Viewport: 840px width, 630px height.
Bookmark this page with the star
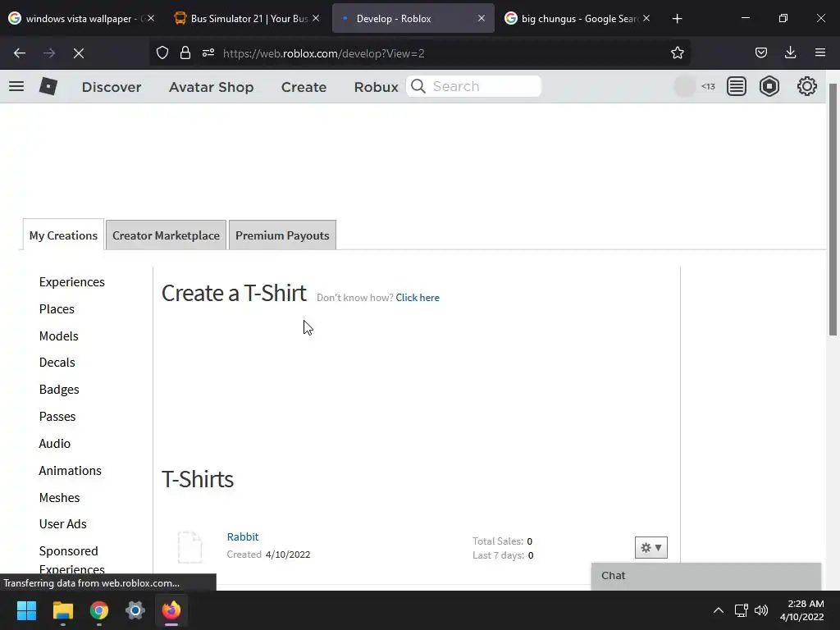point(678,52)
